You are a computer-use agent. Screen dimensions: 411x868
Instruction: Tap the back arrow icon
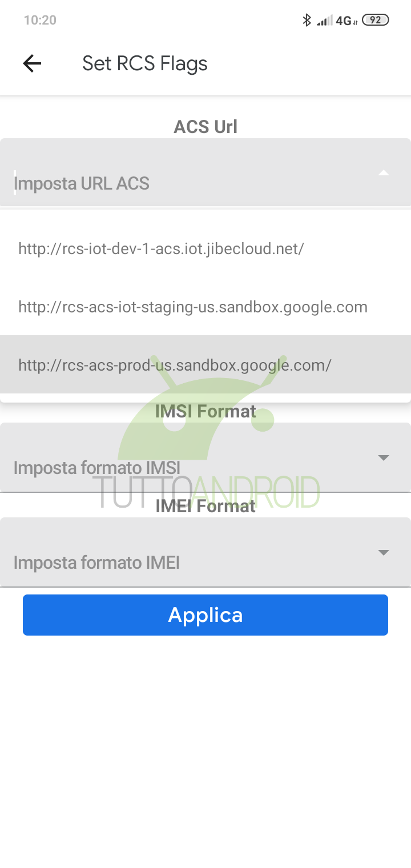tap(32, 63)
